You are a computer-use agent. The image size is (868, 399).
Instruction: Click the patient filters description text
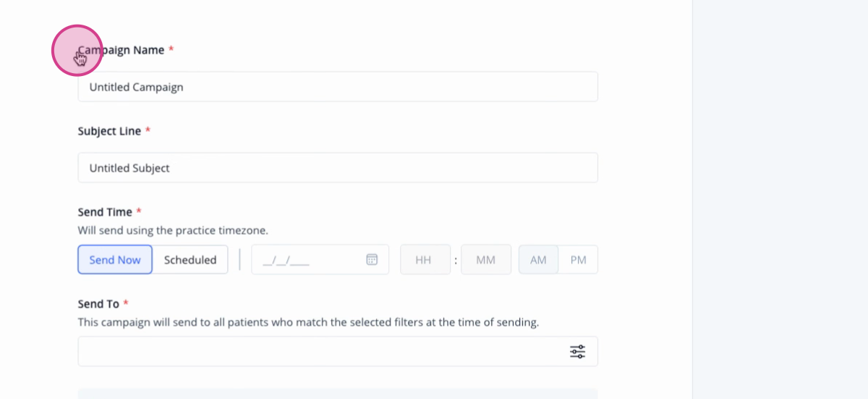[x=308, y=322]
